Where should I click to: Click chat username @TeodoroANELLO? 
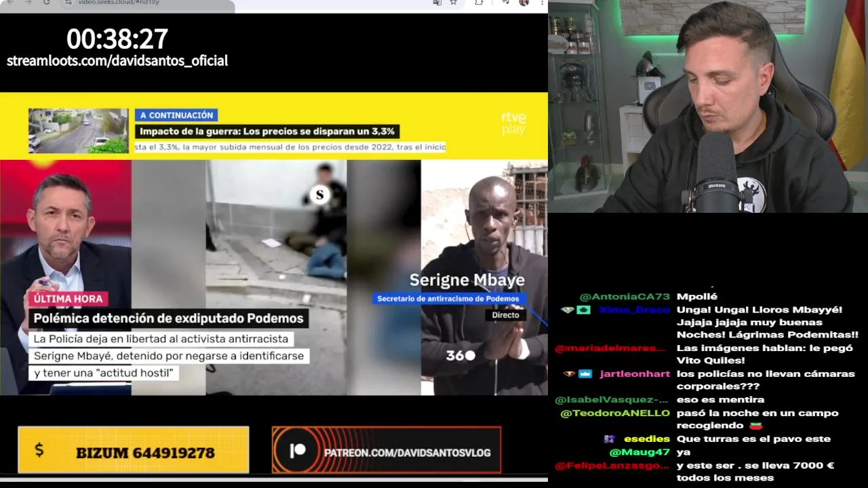pyautogui.click(x=615, y=413)
